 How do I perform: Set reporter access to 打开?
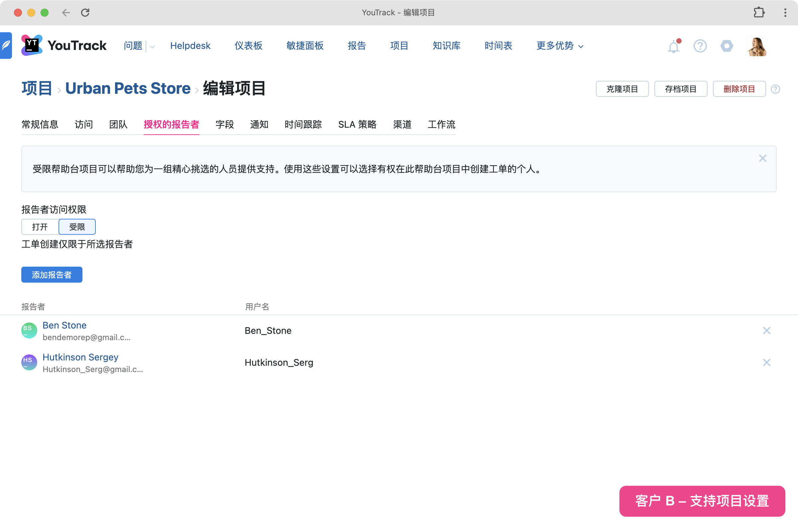coord(40,227)
